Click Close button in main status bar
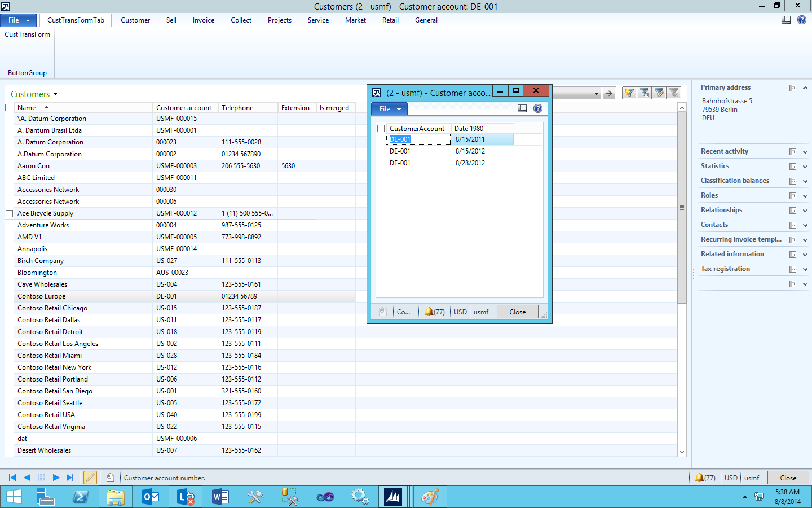The width and height of the screenshot is (812, 508). pos(788,478)
